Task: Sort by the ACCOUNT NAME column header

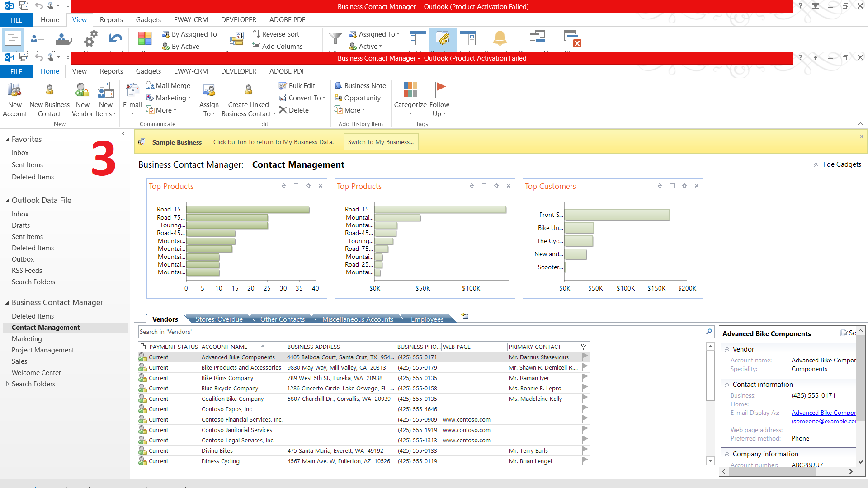Action: click(243, 347)
